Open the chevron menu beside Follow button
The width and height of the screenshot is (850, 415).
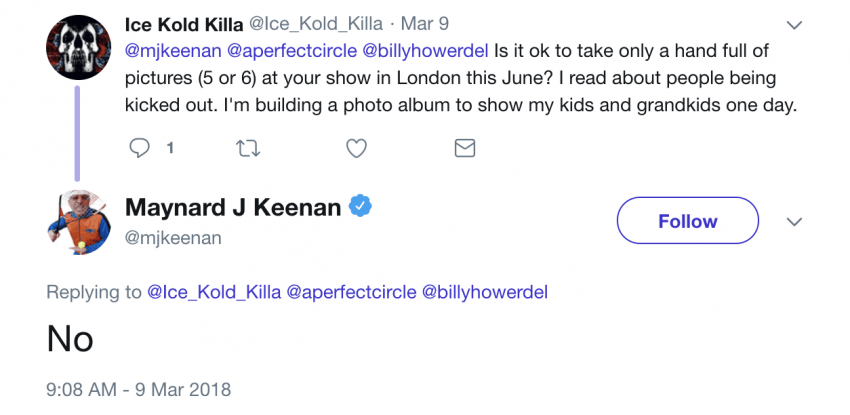click(x=795, y=221)
